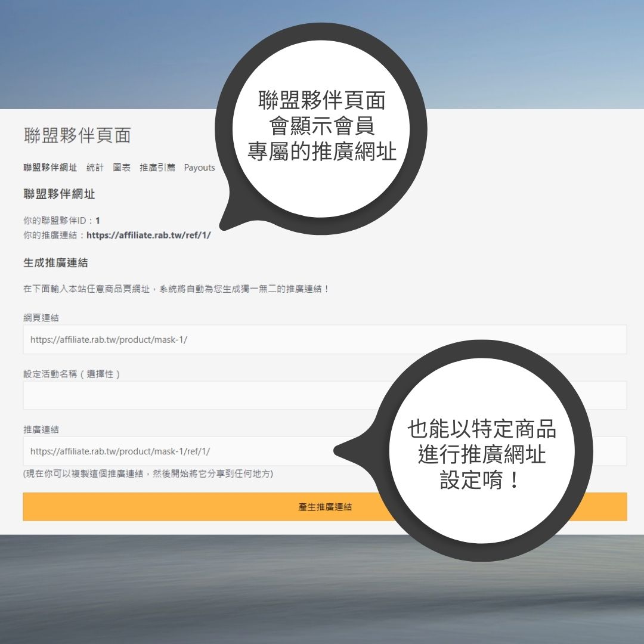The height and width of the screenshot is (644, 644).
Task: Click the top speech bubble about 專屬的推廣網址
Action: (x=321, y=125)
